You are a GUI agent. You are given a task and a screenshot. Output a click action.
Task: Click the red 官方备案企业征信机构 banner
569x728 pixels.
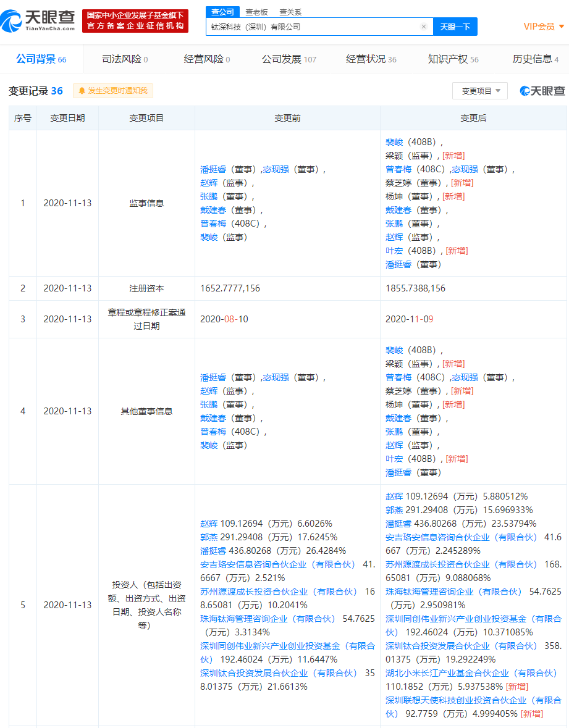(135, 21)
